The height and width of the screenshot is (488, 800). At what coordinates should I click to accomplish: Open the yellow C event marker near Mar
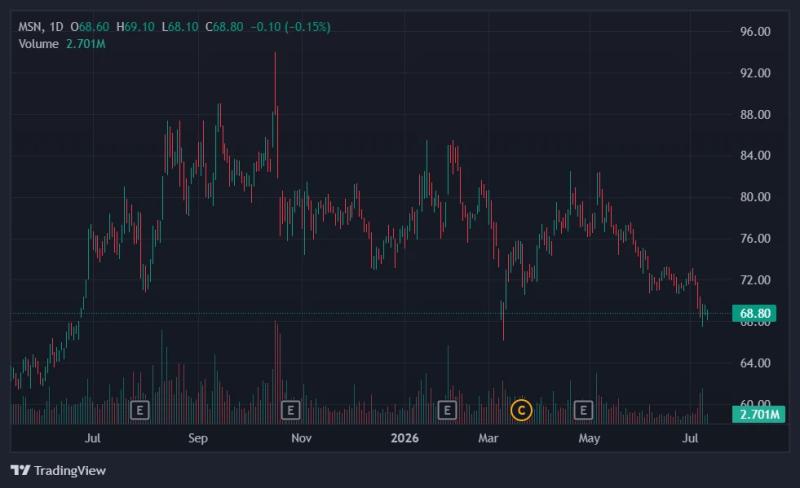(521, 410)
